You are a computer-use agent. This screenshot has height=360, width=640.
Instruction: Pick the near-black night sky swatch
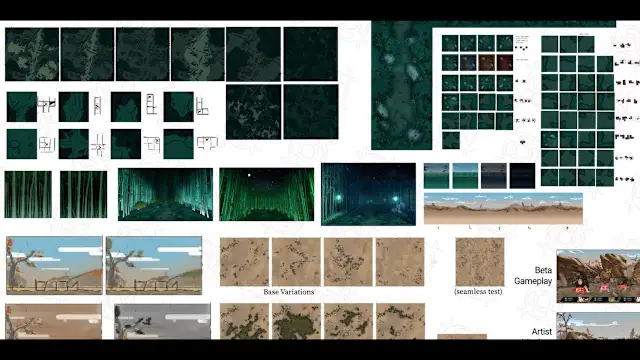click(522, 176)
